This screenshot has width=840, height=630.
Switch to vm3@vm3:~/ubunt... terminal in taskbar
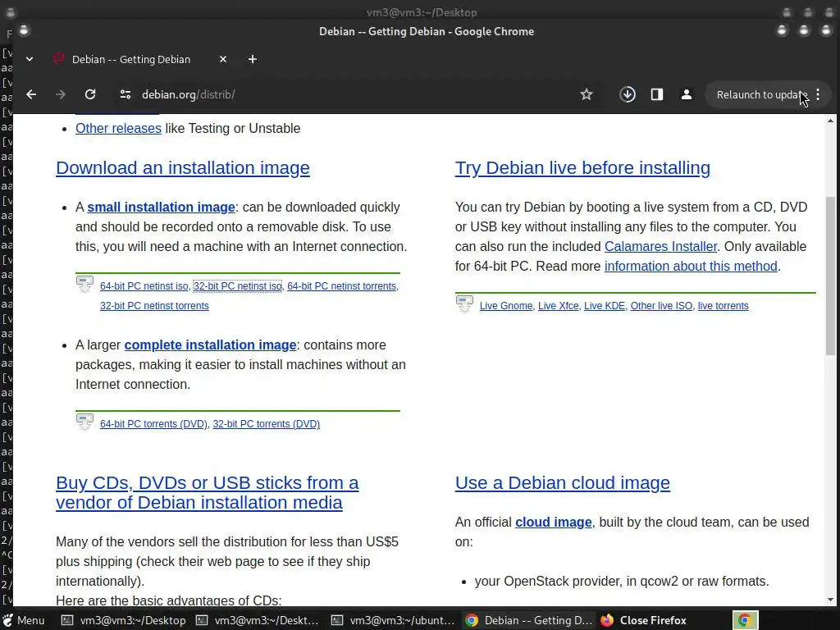tap(393, 620)
